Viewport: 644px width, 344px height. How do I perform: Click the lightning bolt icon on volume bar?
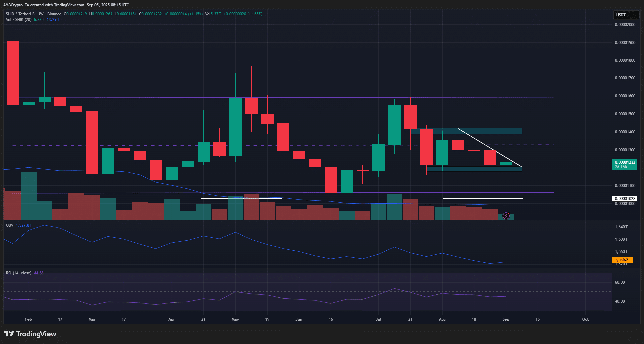(x=506, y=216)
